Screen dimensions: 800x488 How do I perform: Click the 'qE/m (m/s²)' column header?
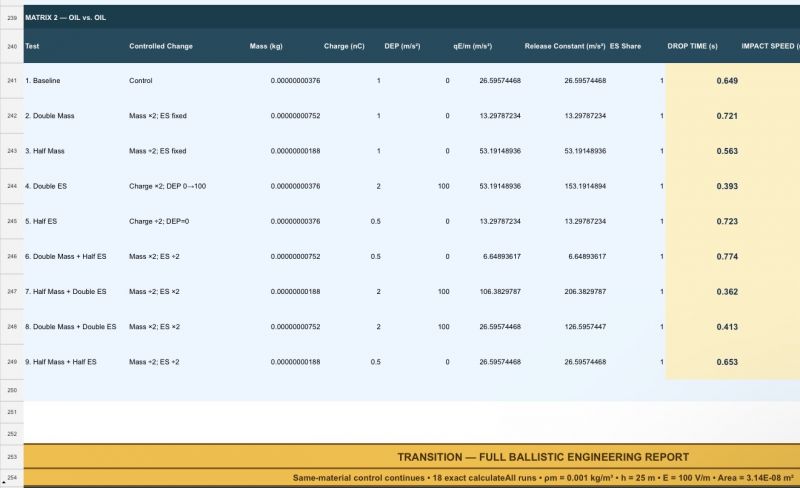[x=472, y=46]
